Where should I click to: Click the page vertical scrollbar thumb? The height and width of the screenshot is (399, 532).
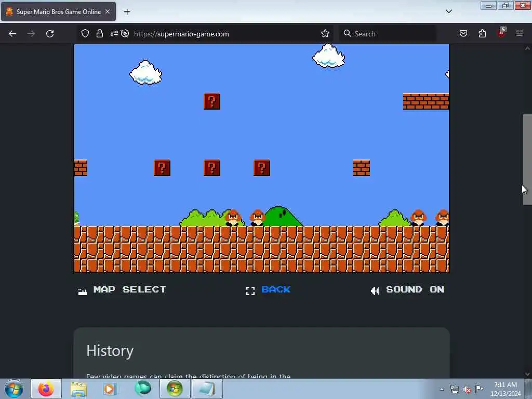527,159
